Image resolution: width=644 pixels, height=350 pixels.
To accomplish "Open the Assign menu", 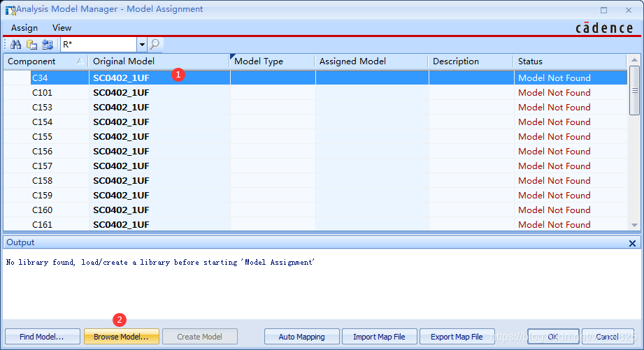I will click(24, 28).
